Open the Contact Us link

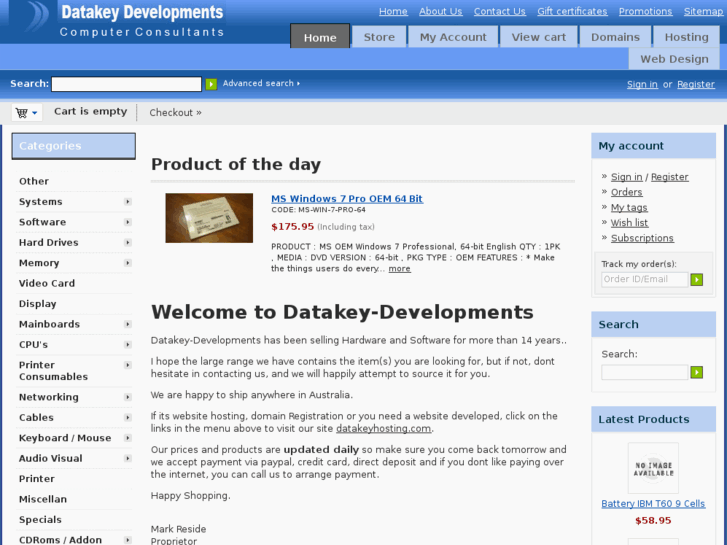pos(499,12)
